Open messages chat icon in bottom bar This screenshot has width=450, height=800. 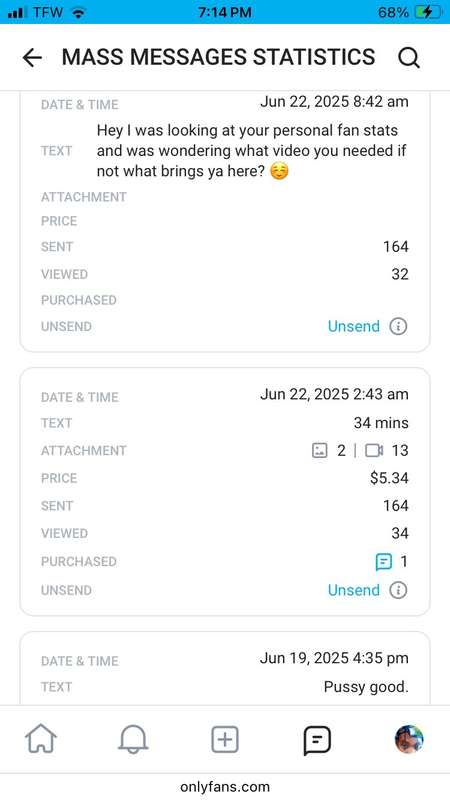point(317,740)
